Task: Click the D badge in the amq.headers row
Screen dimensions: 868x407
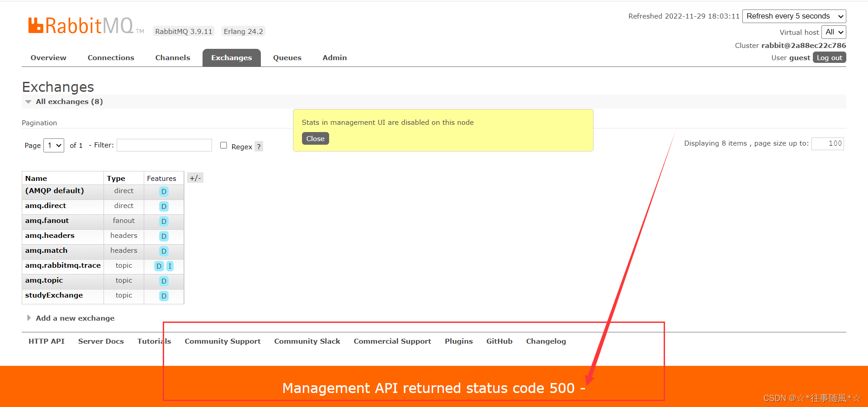Action: pyautogui.click(x=164, y=237)
